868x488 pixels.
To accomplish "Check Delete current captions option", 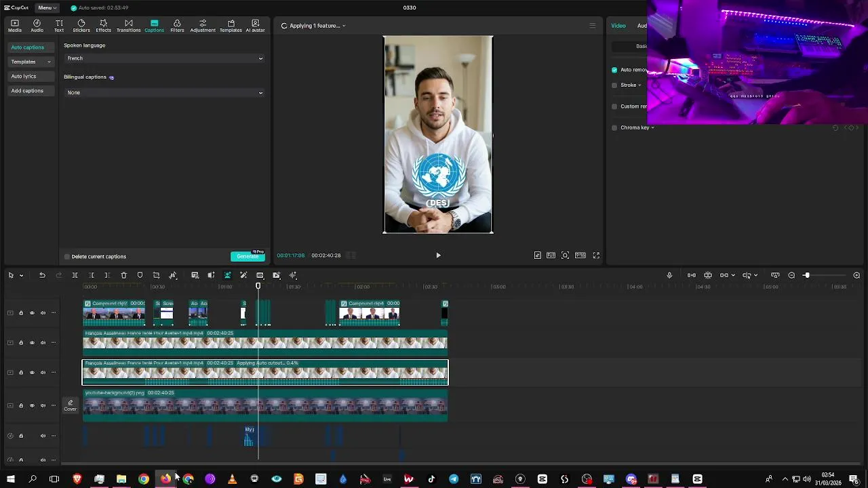I will point(67,257).
